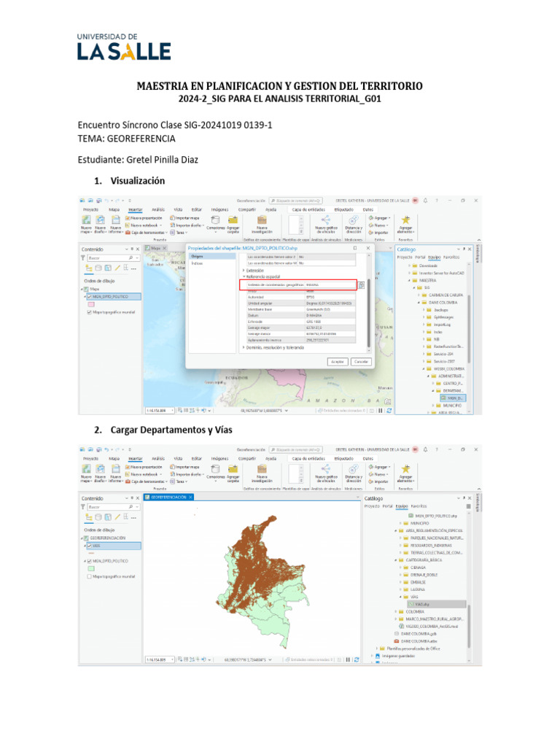Click shapefile dialog vertical scrollbar
The height and width of the screenshot is (747, 560).
[368, 314]
